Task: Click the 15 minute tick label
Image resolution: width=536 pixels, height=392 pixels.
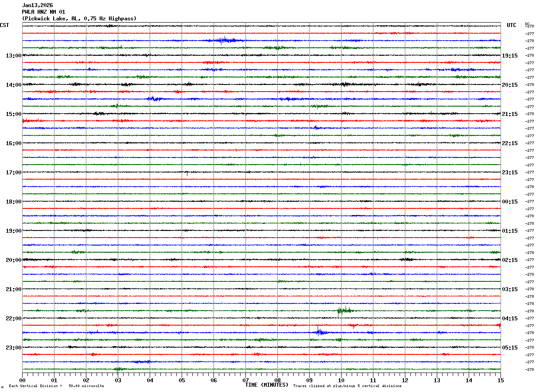Action: click(x=501, y=380)
